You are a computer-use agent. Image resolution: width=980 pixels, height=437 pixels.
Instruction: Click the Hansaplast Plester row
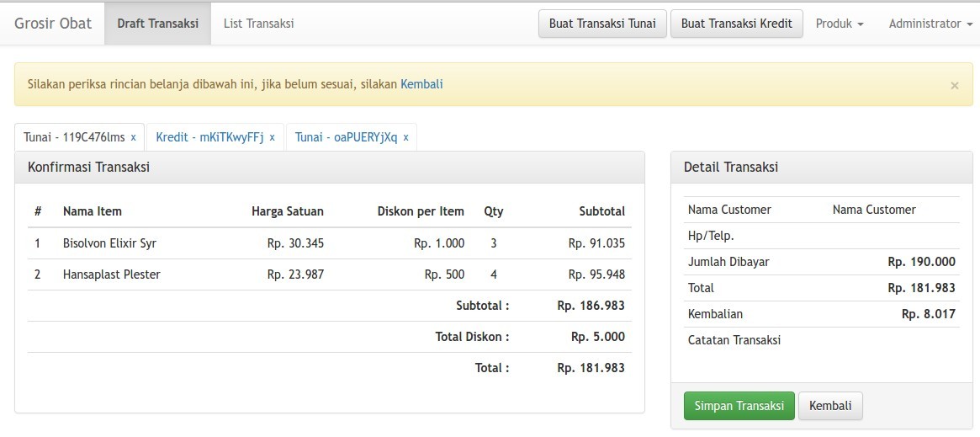111,274
